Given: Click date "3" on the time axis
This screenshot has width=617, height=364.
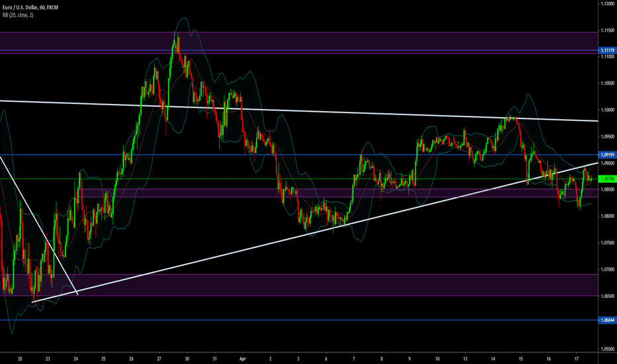Looking at the screenshot, I should [x=299, y=359].
